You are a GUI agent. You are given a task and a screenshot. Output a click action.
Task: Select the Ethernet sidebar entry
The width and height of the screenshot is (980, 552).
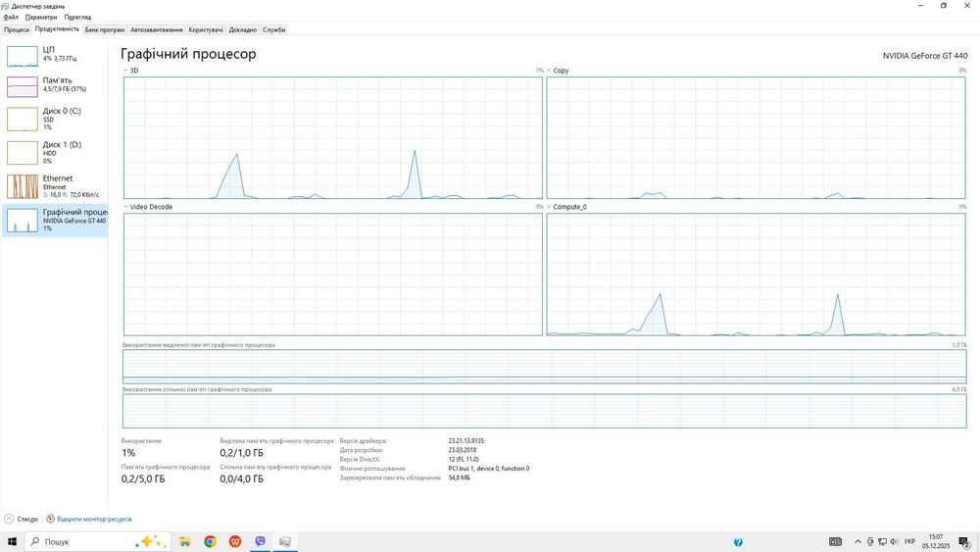click(54, 186)
